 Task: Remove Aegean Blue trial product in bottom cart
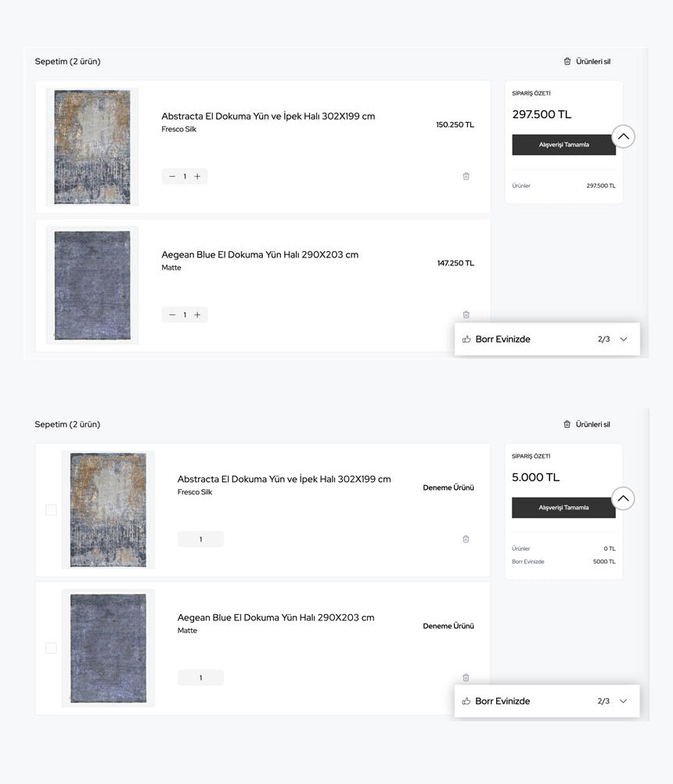[x=466, y=678]
